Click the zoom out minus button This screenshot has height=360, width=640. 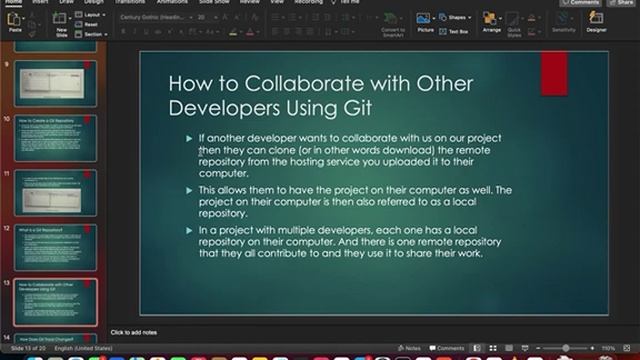click(538, 348)
